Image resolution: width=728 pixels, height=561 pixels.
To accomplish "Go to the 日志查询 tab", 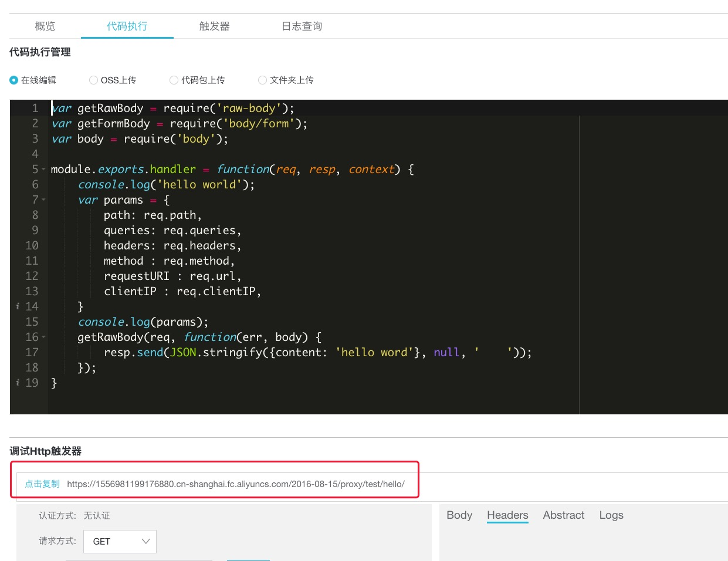I will [x=302, y=26].
